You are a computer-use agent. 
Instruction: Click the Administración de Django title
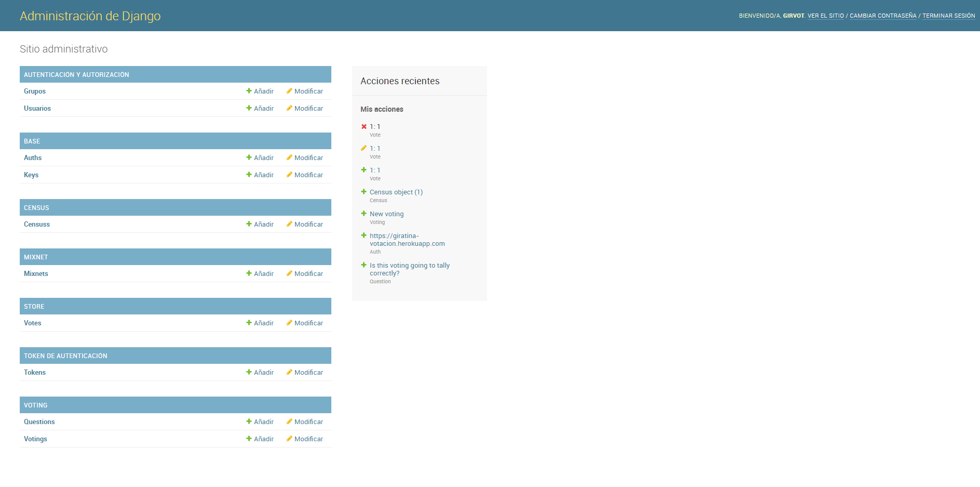click(x=90, y=16)
